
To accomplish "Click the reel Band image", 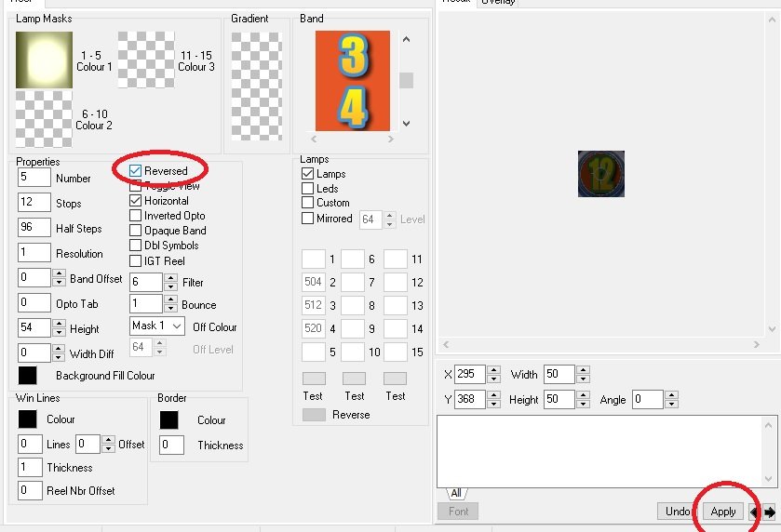I will 352,81.
